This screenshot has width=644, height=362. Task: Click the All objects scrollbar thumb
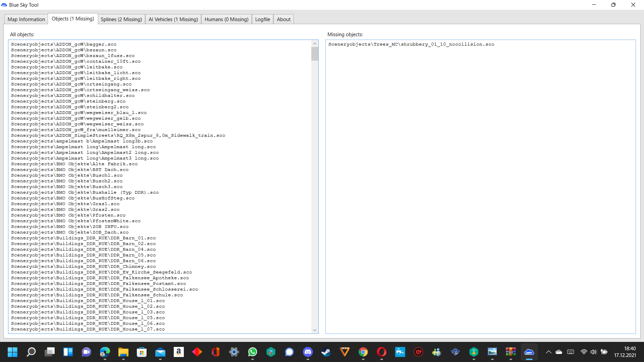(315, 54)
